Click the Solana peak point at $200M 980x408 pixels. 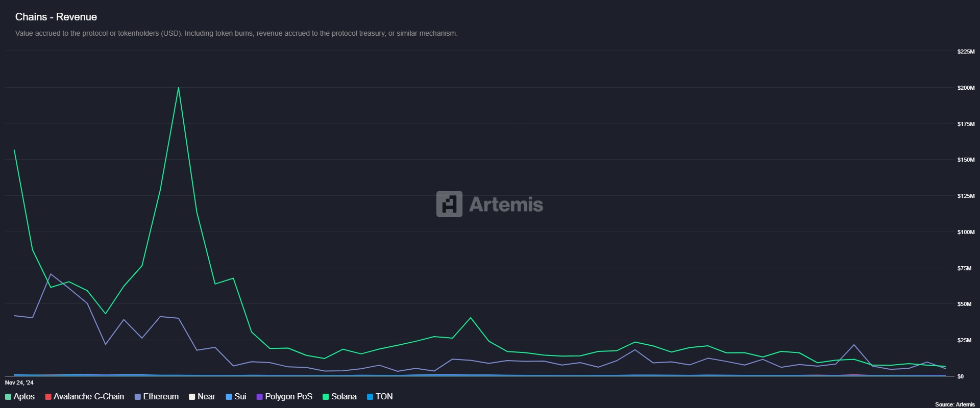[x=178, y=88]
